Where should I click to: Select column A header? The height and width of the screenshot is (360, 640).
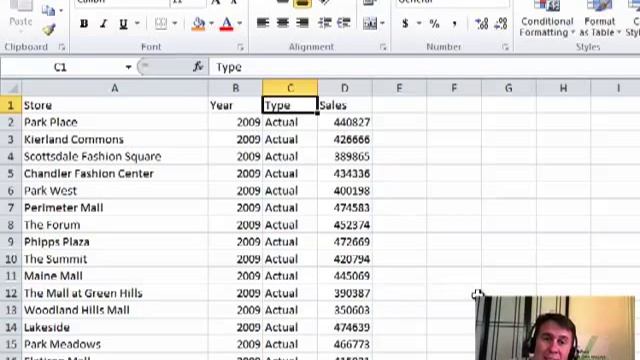point(115,88)
